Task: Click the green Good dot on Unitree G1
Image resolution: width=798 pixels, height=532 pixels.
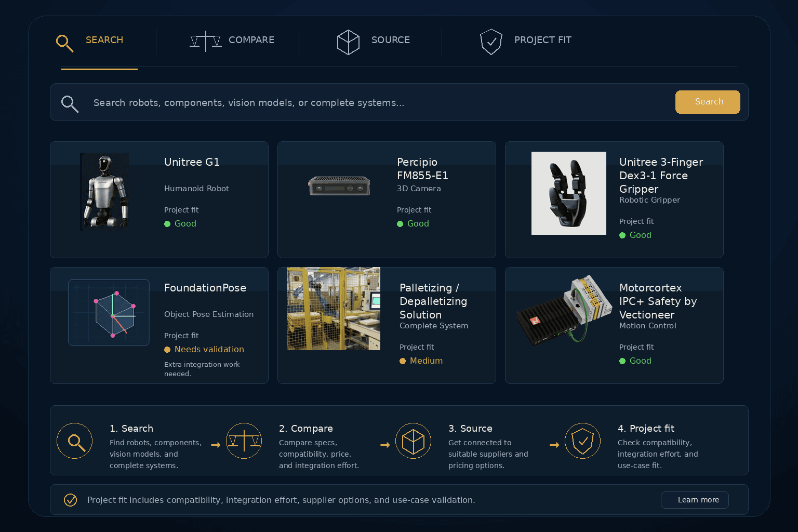Action: tap(167, 224)
